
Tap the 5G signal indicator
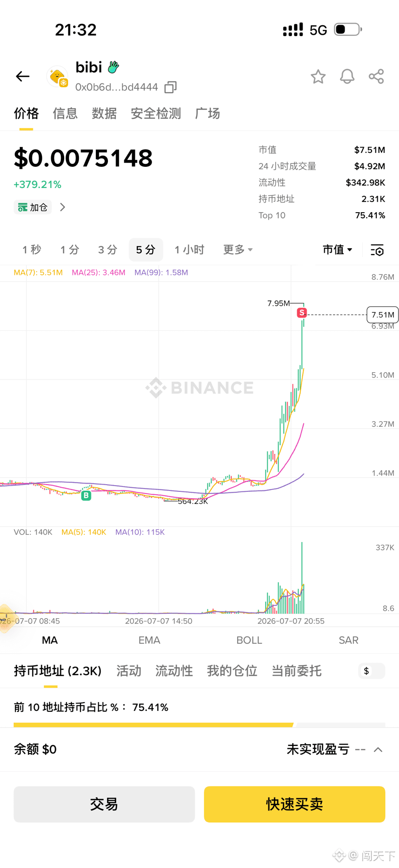[x=318, y=30]
